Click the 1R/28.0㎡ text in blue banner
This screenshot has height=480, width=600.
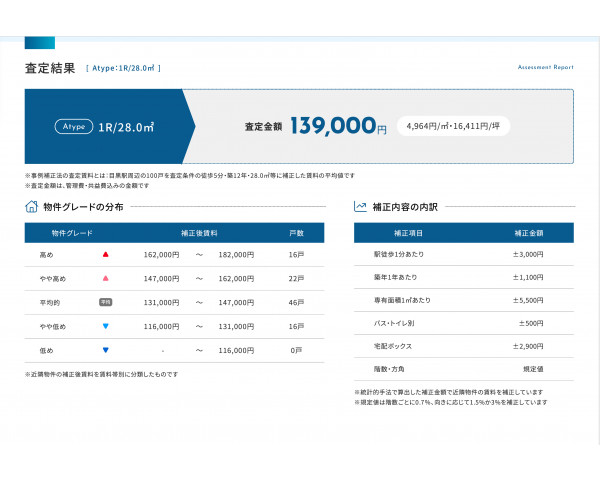(126, 127)
